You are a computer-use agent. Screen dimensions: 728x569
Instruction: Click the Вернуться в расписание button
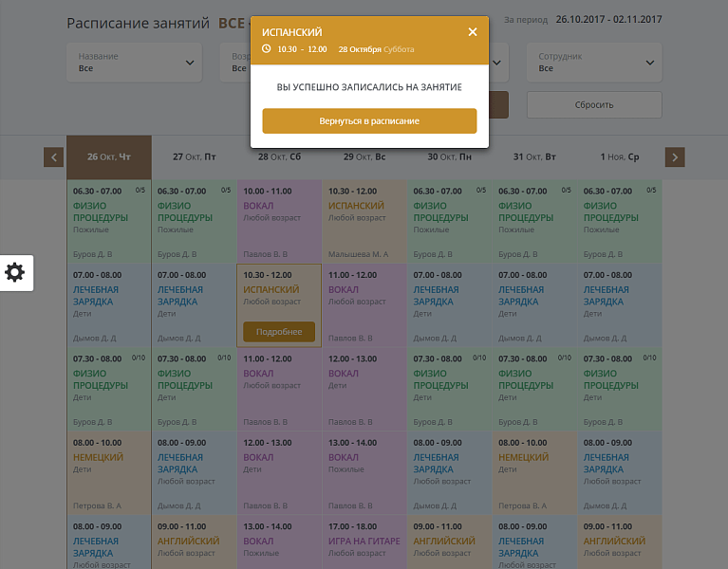click(369, 121)
